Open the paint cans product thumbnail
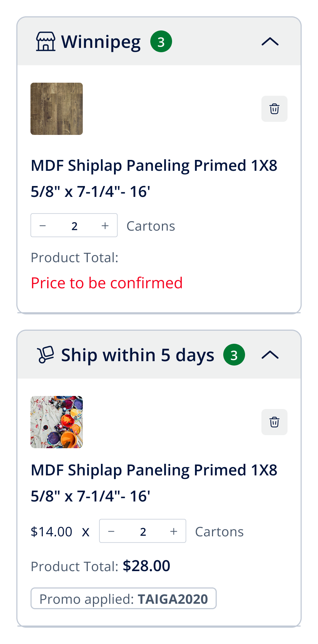The width and height of the screenshot is (318, 644). [x=57, y=422]
